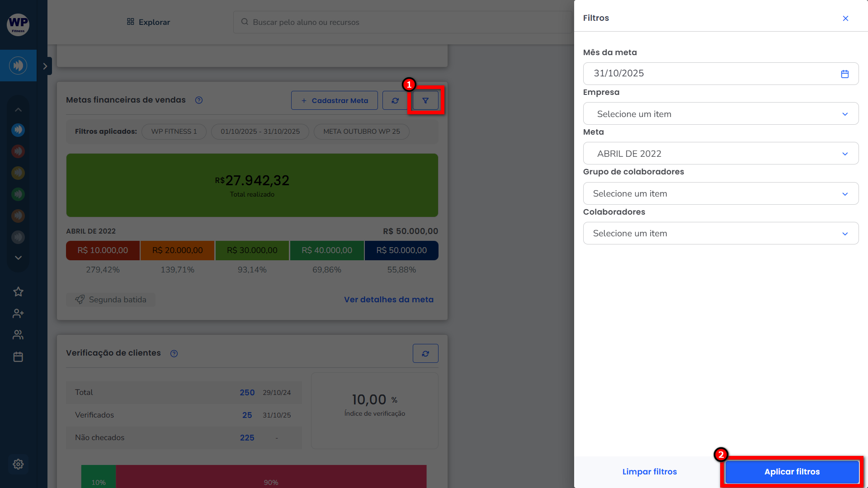Viewport: 868px width, 488px height.
Task: Click the help icon beside Verificação de clientes
Action: tap(174, 353)
